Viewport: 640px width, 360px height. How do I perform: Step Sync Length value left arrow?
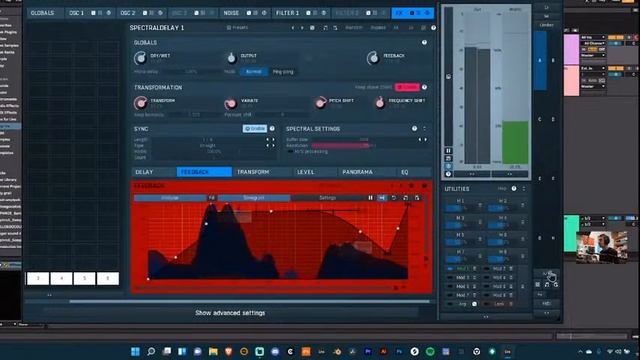click(x=268, y=140)
